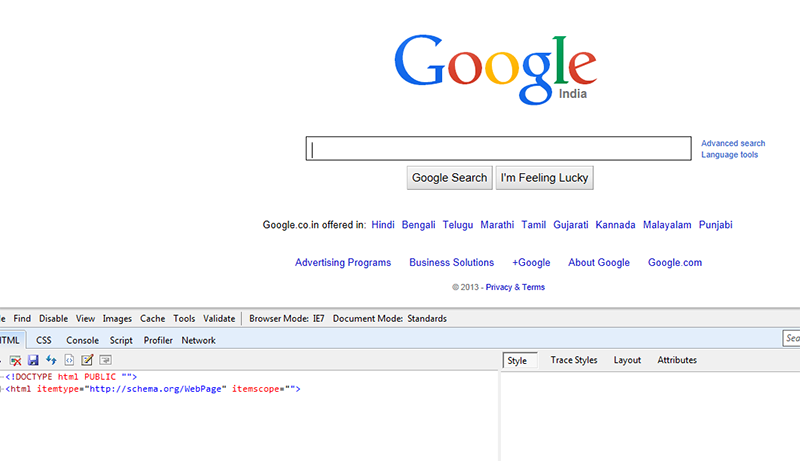
Task: Select the DOCTYPE html PUBLIC line
Action: point(71,377)
